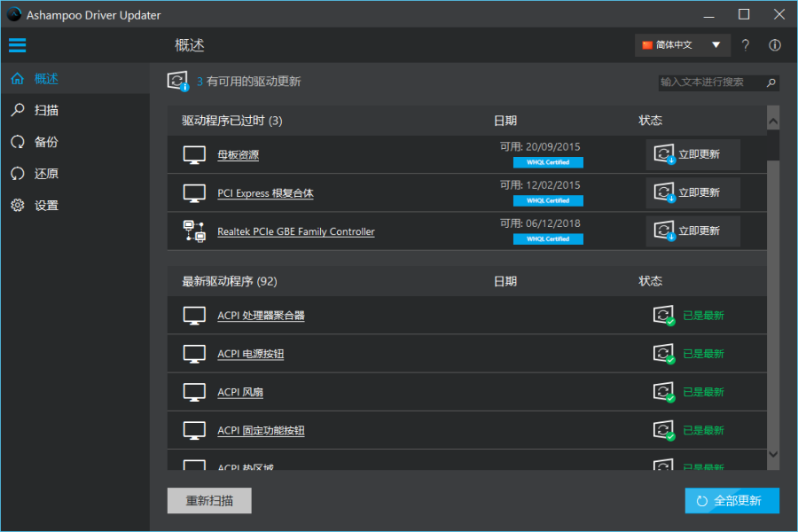Open 扫描 scan page in sidebar
Viewport: 798px width, 532px height.
pyautogui.click(x=75, y=111)
